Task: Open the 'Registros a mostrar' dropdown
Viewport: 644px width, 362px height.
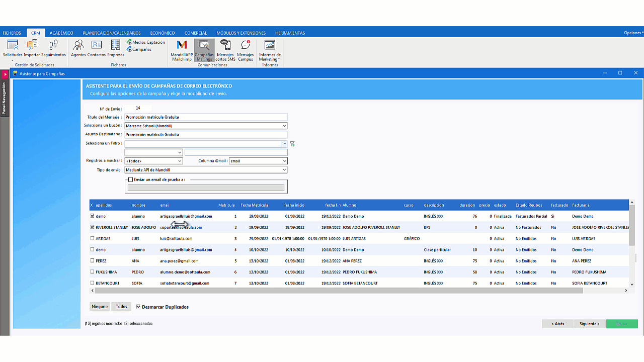Action: [x=180, y=161]
